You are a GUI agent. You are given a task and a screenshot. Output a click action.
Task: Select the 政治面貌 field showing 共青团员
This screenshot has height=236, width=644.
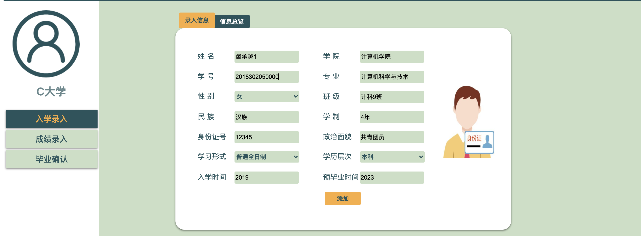point(392,137)
